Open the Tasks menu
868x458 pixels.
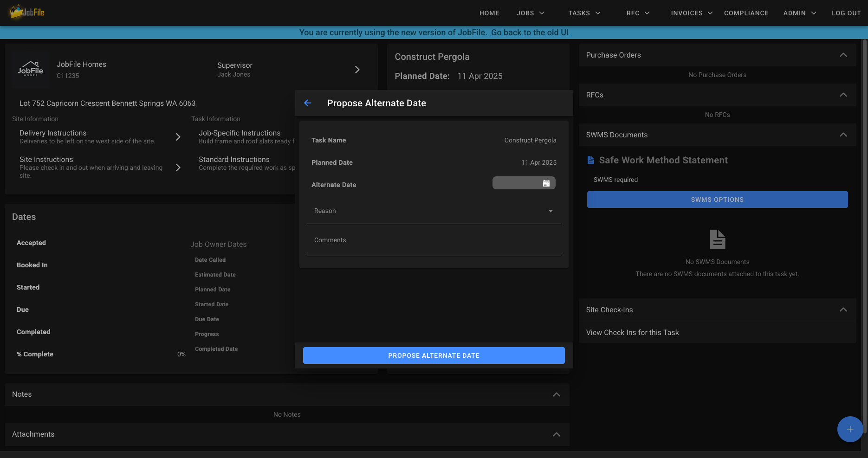(584, 13)
